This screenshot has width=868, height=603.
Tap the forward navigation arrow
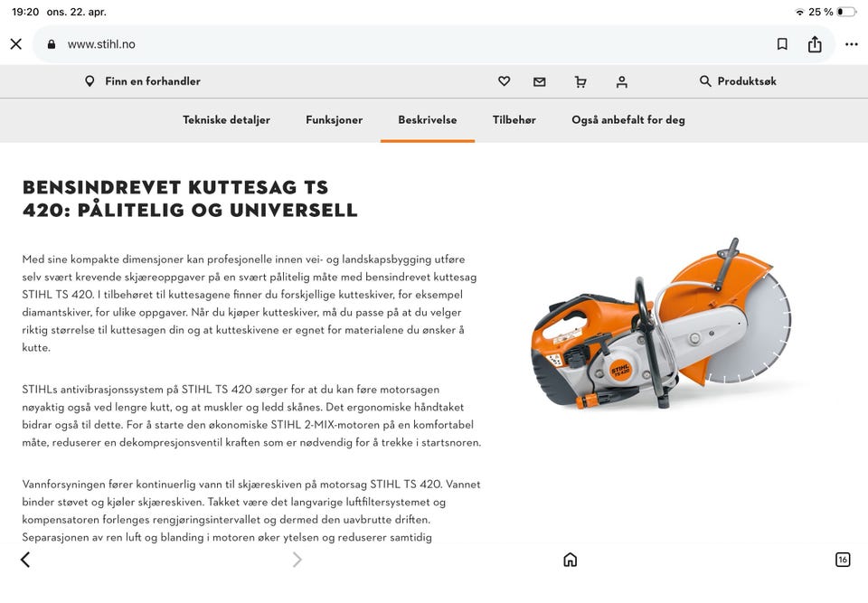pos(297,560)
